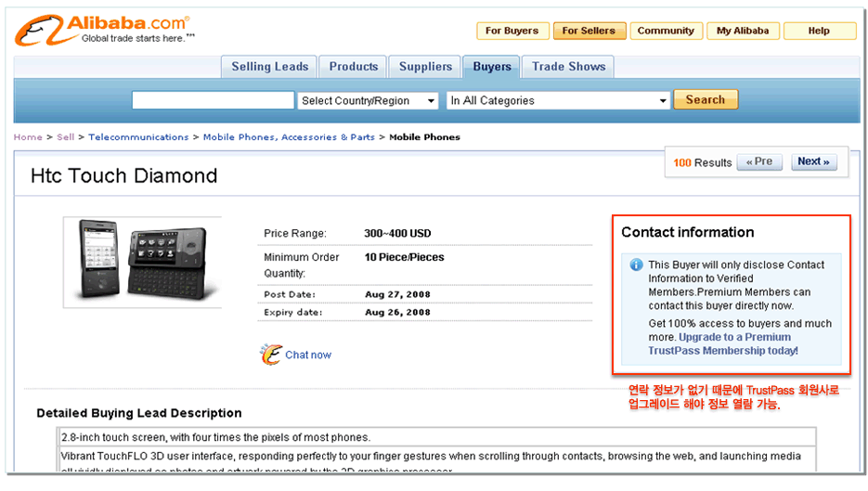The width and height of the screenshot is (868, 491).
Task: Click the 10 Piece/Pieces quantity value
Action: (x=404, y=257)
